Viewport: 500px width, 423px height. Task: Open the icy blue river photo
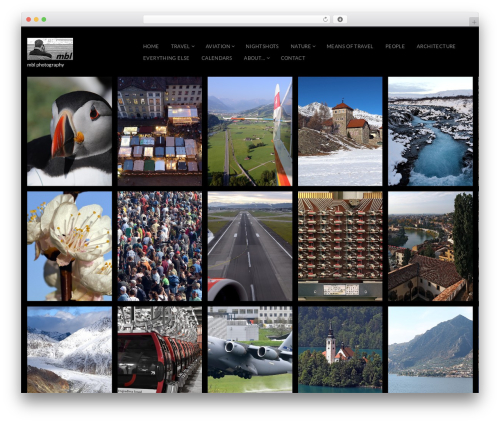(430, 131)
